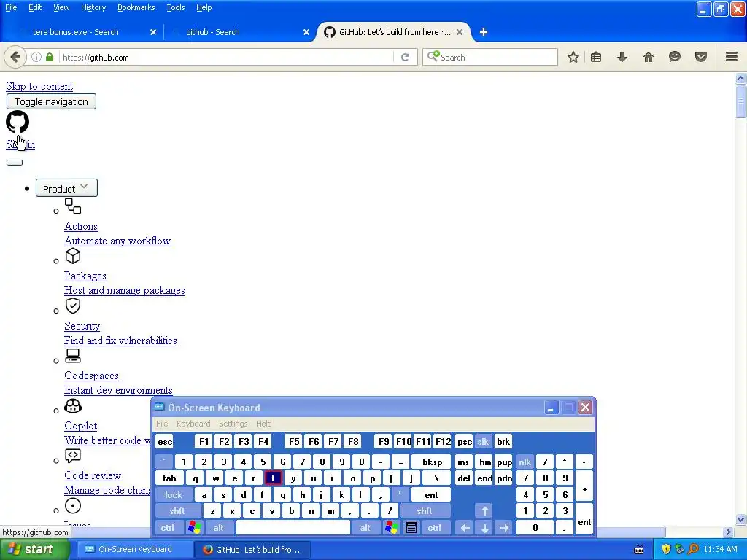
Task: Expand the Product dropdown button
Action: [66, 187]
